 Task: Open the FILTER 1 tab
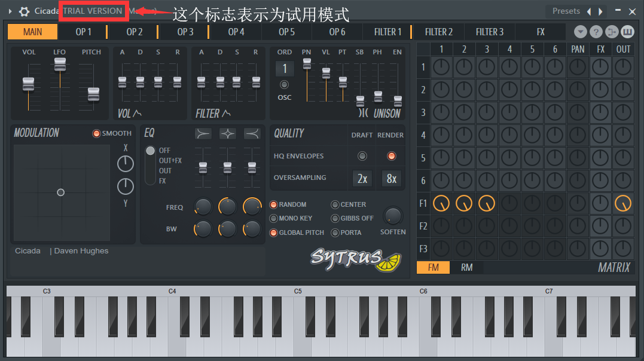click(387, 32)
